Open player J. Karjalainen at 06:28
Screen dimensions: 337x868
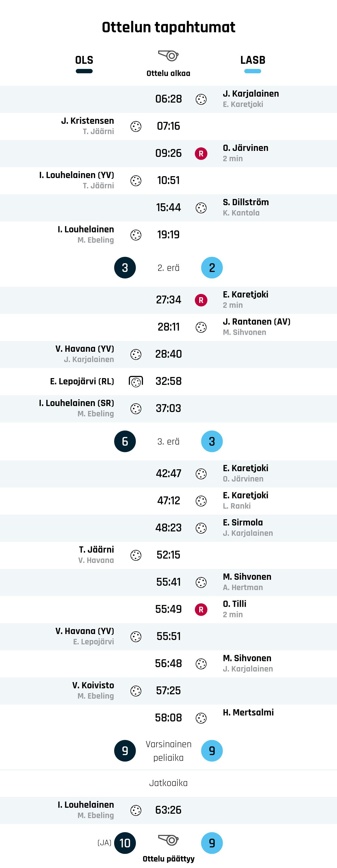click(x=251, y=94)
